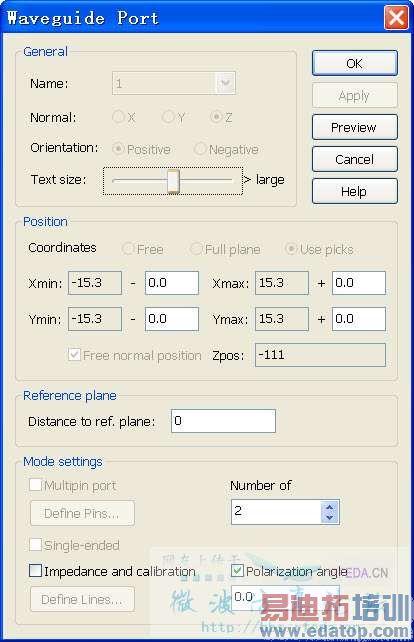The height and width of the screenshot is (642, 414).
Task: Open Help for waveguide port
Action: (x=355, y=191)
